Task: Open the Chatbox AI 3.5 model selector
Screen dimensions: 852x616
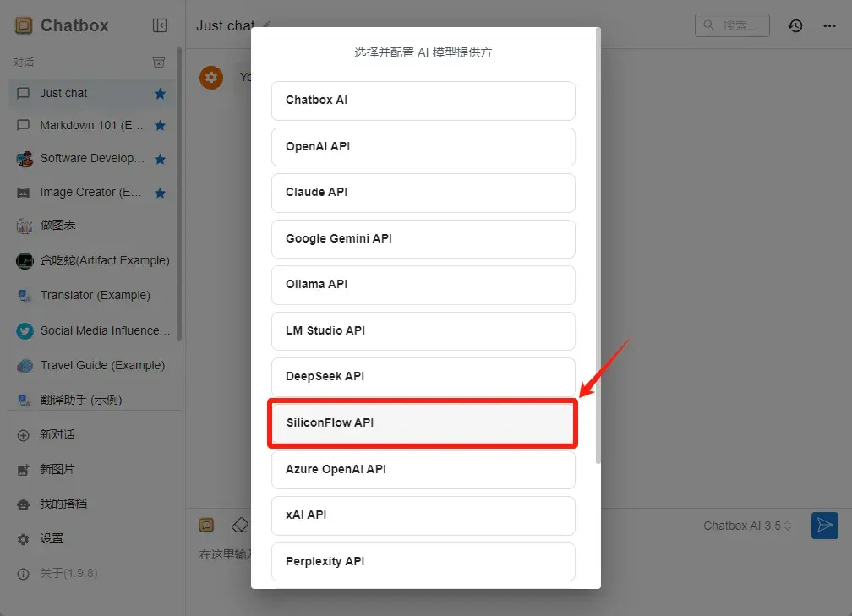Action: pyautogui.click(x=747, y=526)
